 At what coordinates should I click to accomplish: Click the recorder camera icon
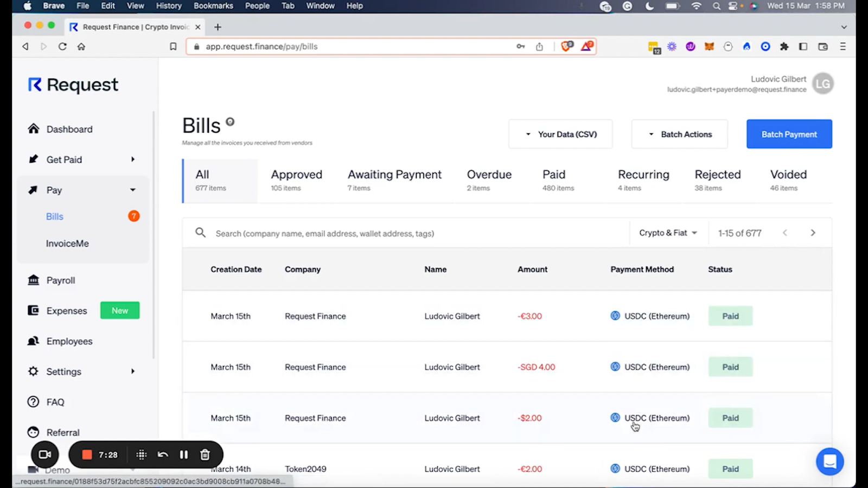click(45, 454)
